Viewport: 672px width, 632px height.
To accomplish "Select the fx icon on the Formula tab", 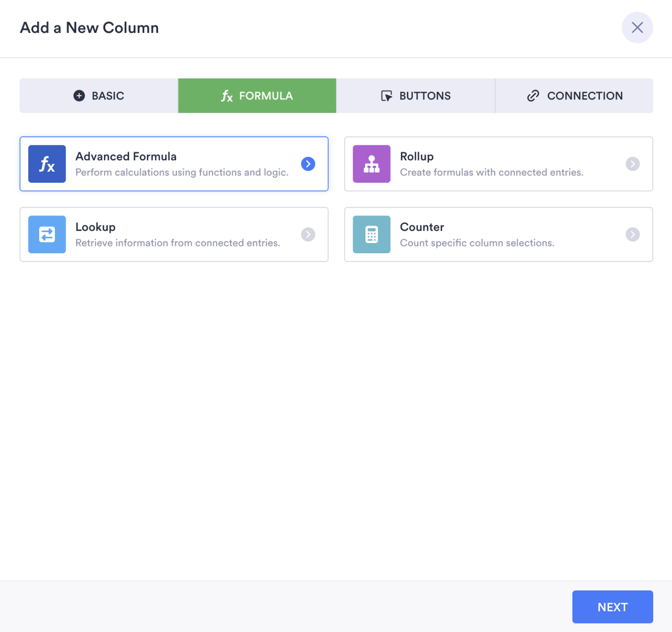I will pos(227,95).
